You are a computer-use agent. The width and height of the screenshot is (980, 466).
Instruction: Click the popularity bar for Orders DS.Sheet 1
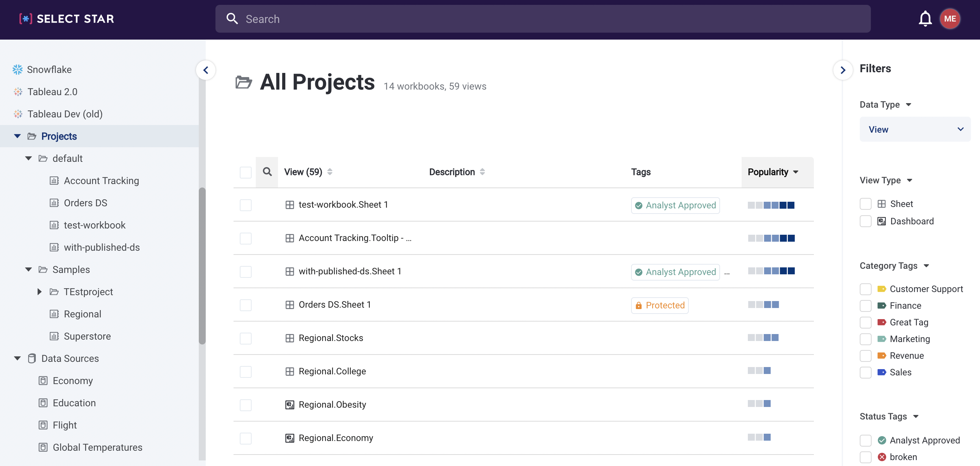[763, 305]
